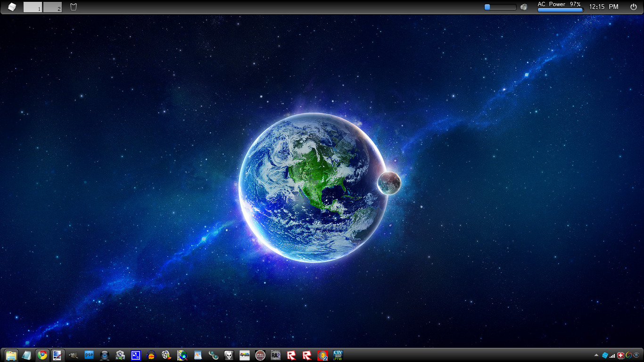
Task: Launch GIMP from the taskbar
Action: click(x=73, y=355)
